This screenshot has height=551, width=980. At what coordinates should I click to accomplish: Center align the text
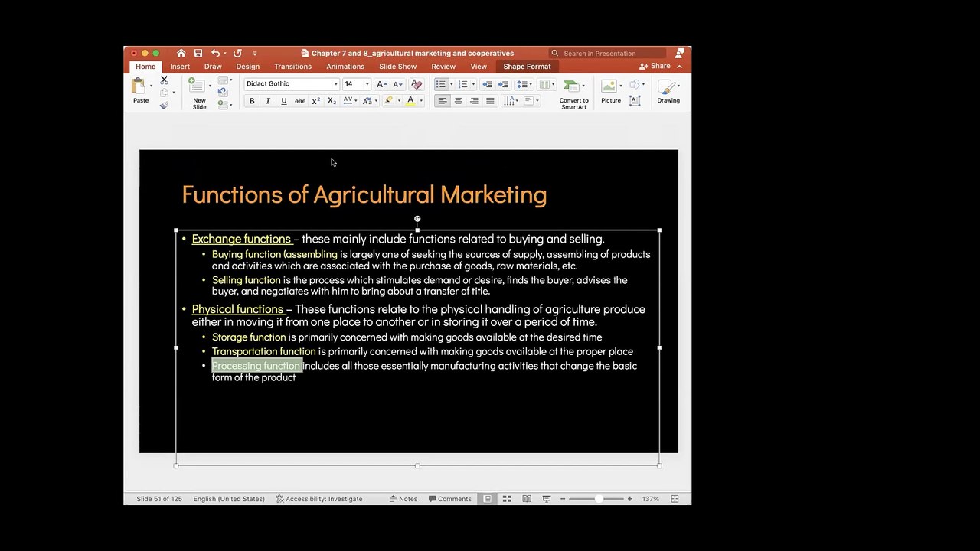click(459, 101)
